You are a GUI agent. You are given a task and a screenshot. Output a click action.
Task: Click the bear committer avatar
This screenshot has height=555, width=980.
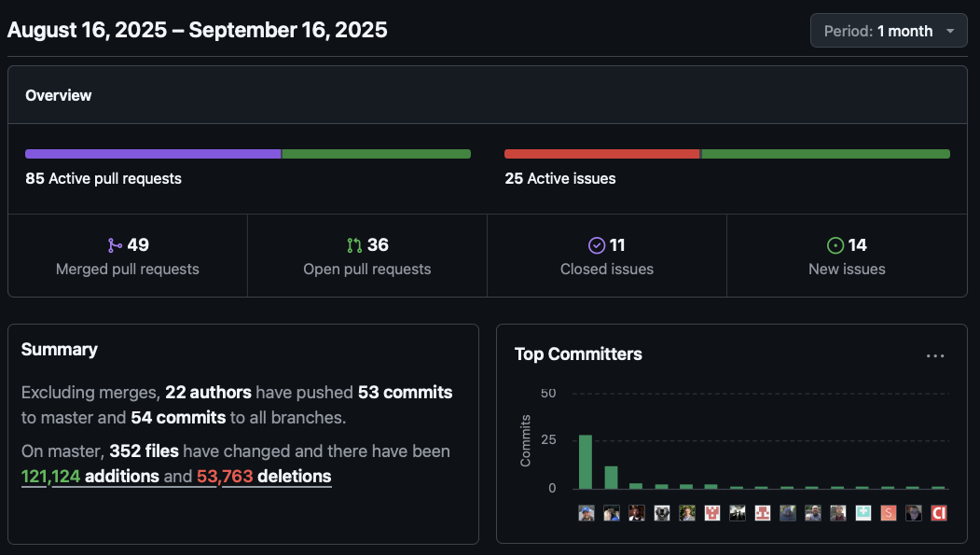tap(662, 513)
